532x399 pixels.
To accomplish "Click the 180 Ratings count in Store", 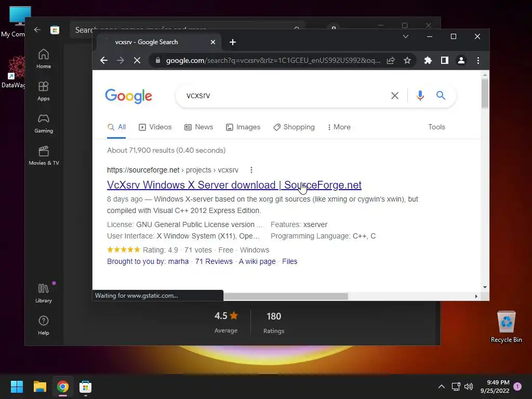I will (x=274, y=322).
